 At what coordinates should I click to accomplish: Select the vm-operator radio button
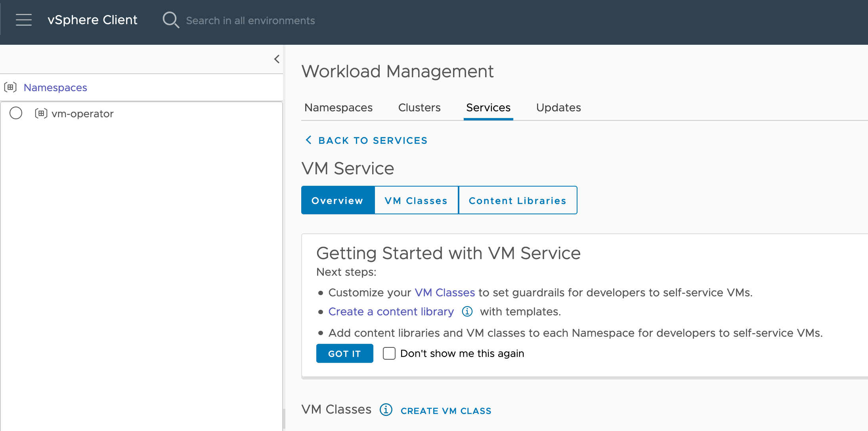(16, 113)
